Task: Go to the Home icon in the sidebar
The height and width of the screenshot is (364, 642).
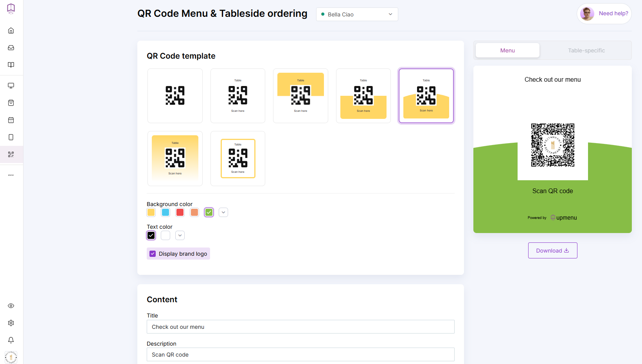Action: click(11, 30)
